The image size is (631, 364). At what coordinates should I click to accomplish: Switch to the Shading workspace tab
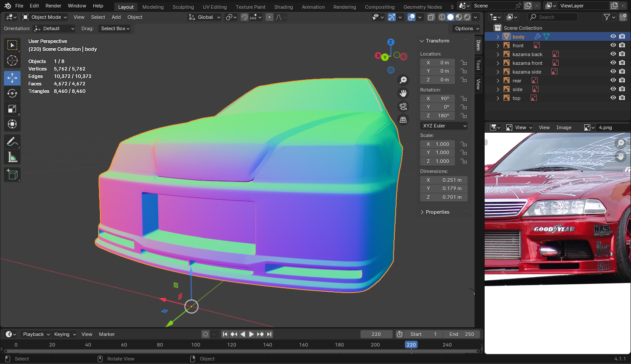coord(284,7)
